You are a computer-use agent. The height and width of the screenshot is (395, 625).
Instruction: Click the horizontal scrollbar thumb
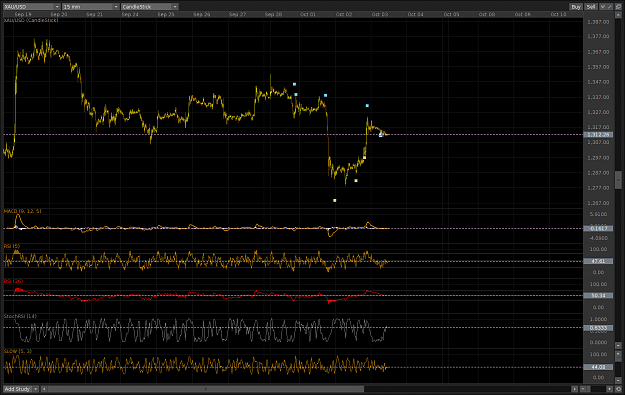click(206, 389)
